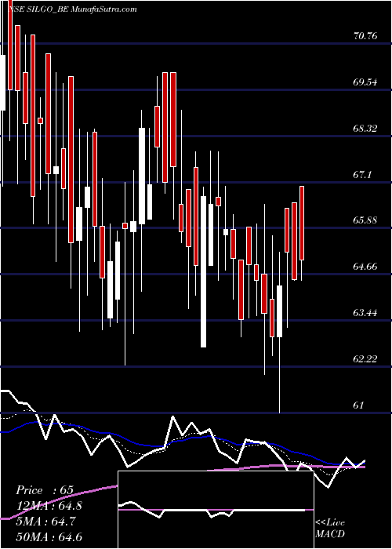Select the 68.32 price axis label
Image resolution: width=392 pixels, height=549 pixels.
tap(365, 129)
